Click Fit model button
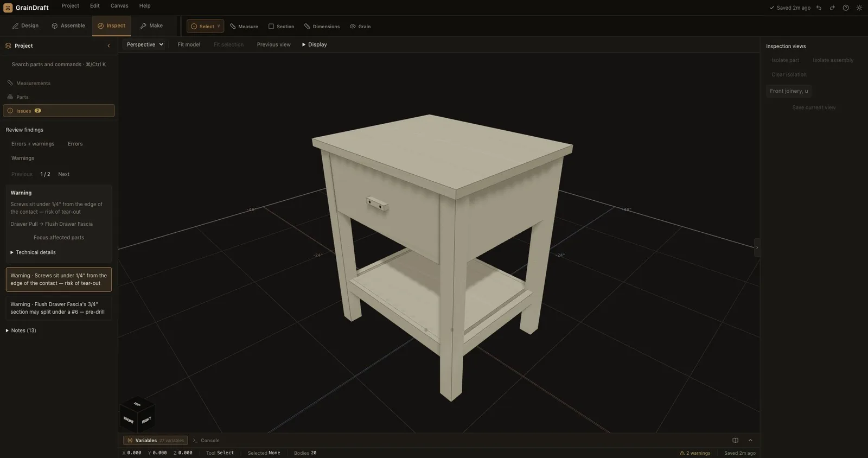This screenshot has height=458, width=868. click(x=189, y=44)
